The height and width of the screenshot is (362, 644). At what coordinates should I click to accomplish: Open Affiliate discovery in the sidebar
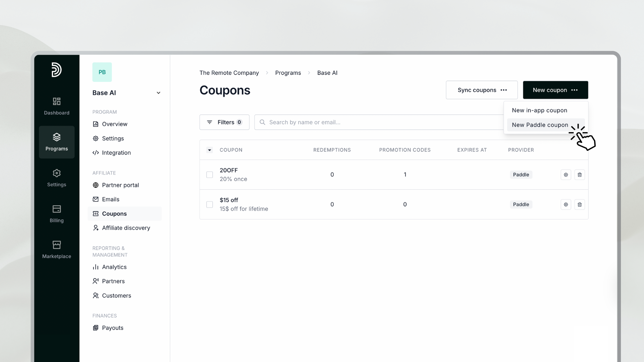click(x=126, y=228)
